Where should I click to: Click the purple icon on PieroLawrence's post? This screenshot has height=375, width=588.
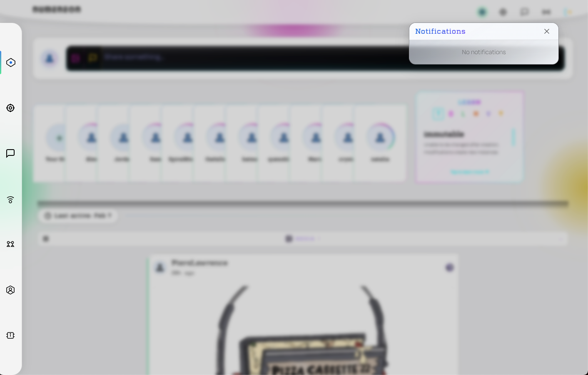click(x=449, y=267)
